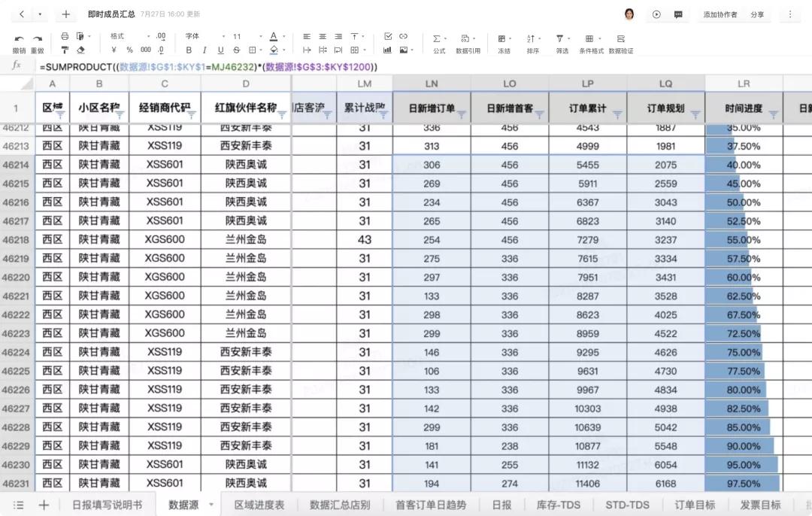Click the Data validation (数据验证) icon
Screen dimensions: 812x516
coord(620,38)
